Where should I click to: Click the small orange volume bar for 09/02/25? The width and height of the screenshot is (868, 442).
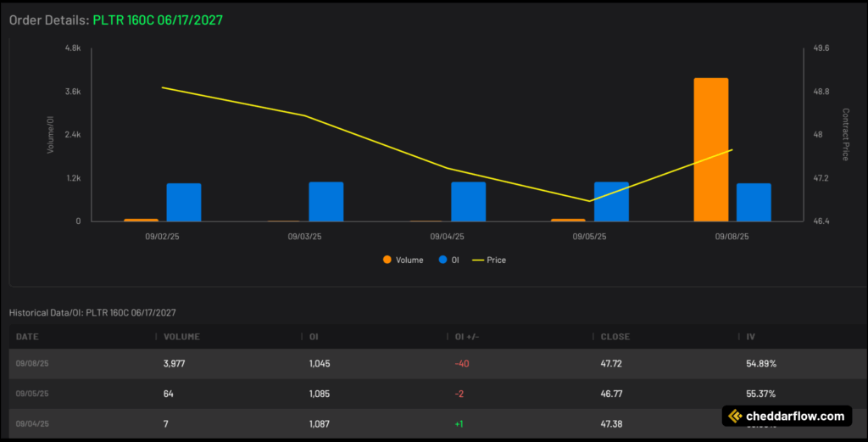tap(142, 221)
